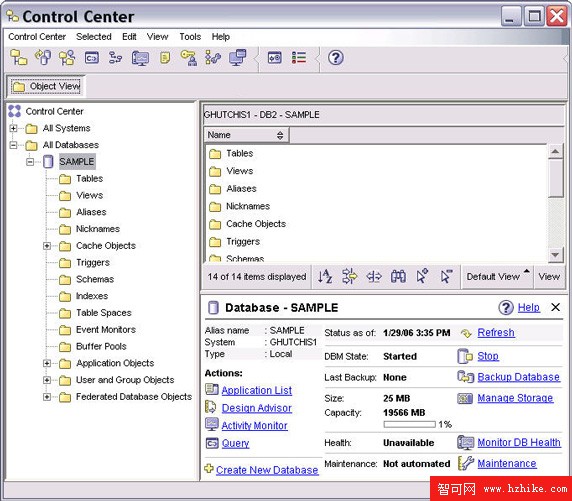Click the Filter icon in contents toolbar
The height and width of the screenshot is (501, 572).
click(349, 277)
